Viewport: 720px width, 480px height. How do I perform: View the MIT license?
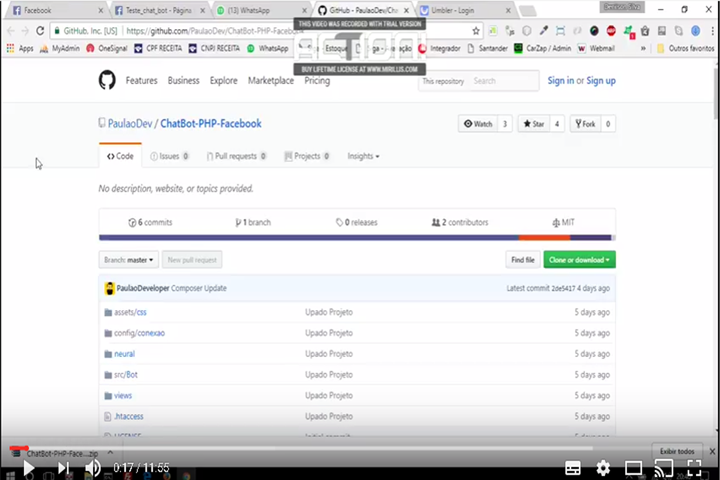point(563,222)
